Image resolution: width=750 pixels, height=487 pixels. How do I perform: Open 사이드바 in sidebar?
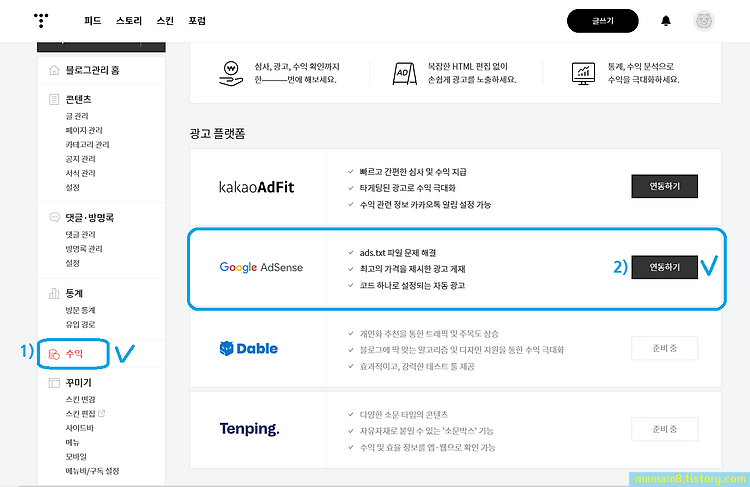point(79,428)
